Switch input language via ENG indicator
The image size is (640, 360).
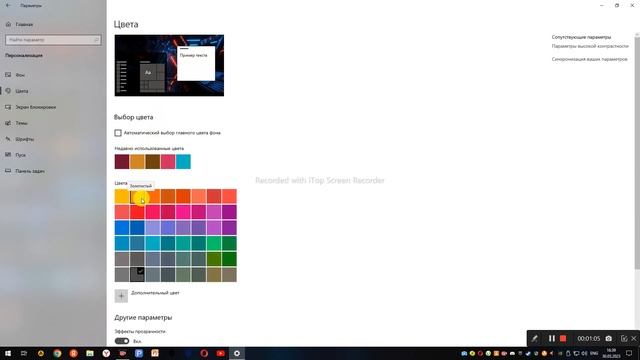pos(594,353)
